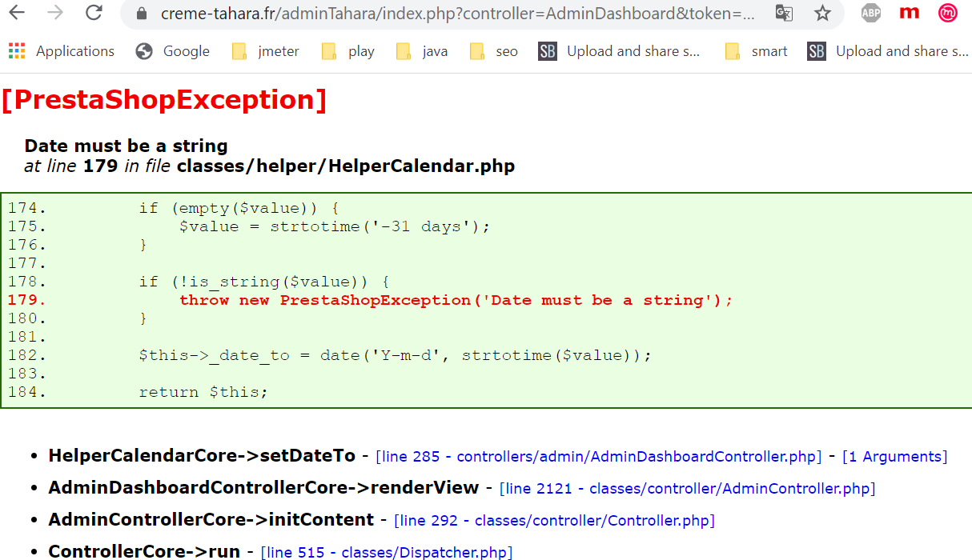This screenshot has width=972, height=560.
Task: Click code line 182 setting _date_to
Action: [x=396, y=355]
